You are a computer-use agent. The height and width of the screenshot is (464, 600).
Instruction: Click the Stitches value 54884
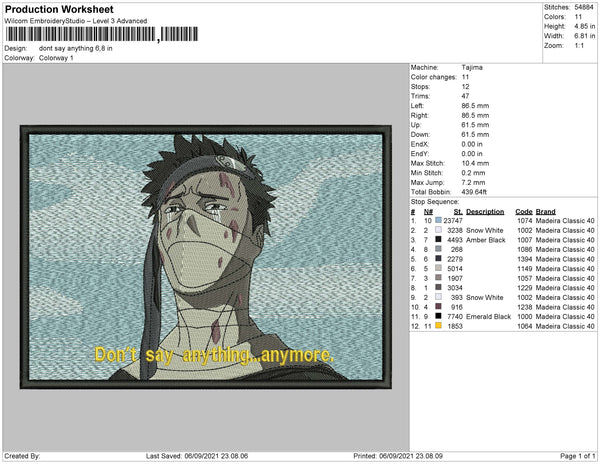click(x=584, y=7)
